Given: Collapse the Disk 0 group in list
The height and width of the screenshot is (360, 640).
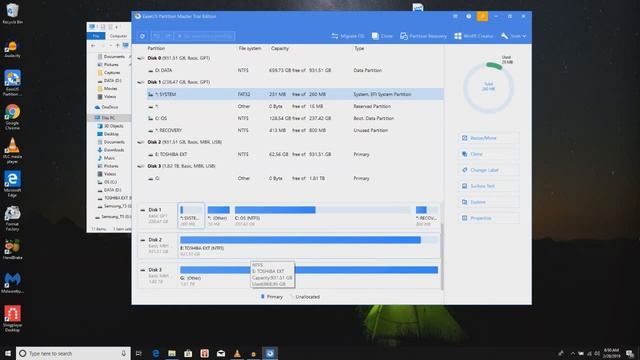Looking at the screenshot, I should pos(141,58).
